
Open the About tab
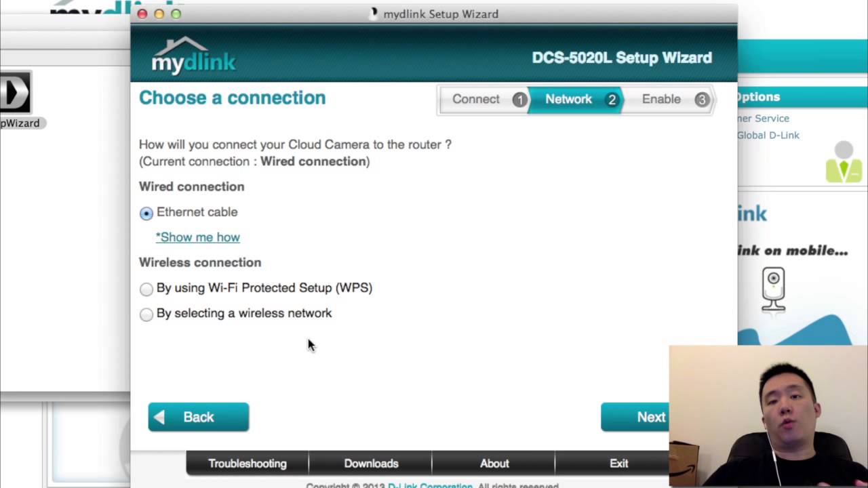pos(494,464)
